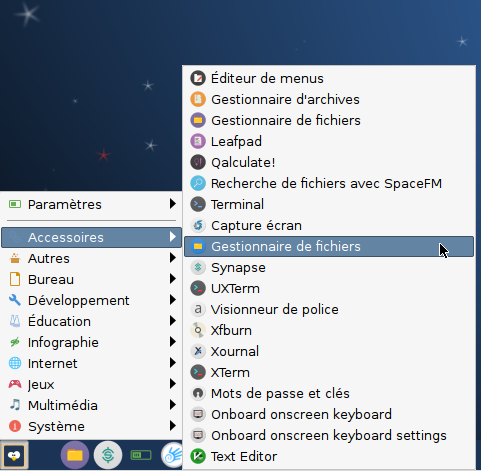
Task: Open Text Editor entry
Action: (329, 456)
